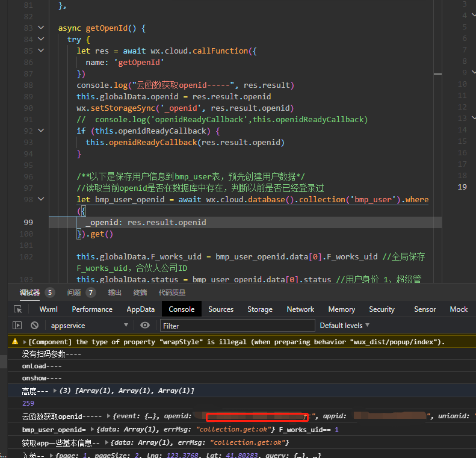Screen dimensions: 476x458
Task: Switch to the Network tab
Action: point(300,309)
